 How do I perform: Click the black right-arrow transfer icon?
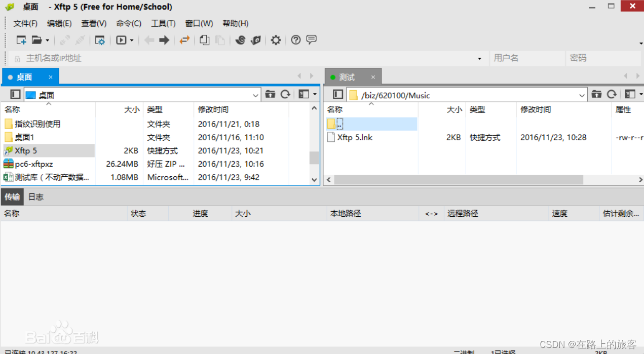click(x=164, y=40)
